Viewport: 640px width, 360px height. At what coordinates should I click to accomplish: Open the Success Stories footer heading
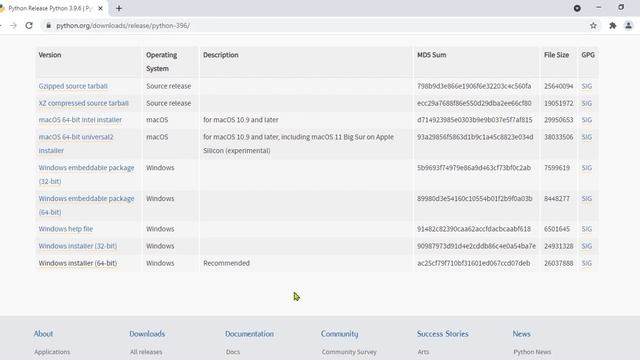point(442,334)
